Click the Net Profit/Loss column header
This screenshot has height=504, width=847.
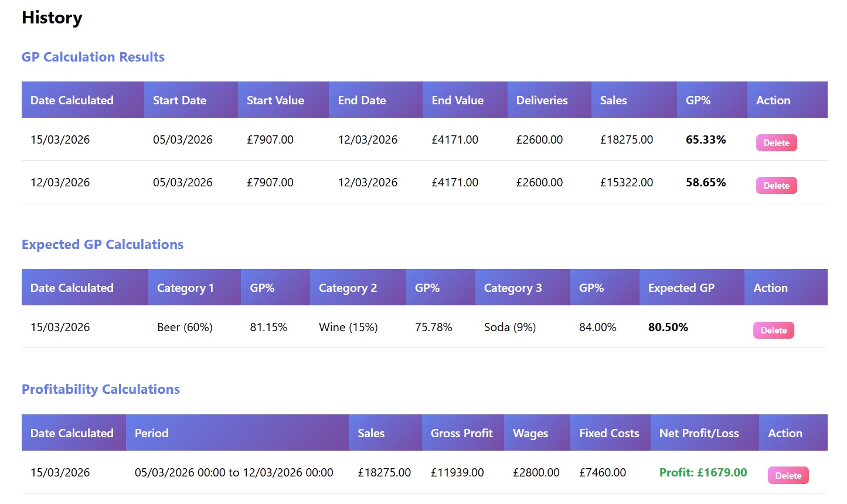pos(699,433)
